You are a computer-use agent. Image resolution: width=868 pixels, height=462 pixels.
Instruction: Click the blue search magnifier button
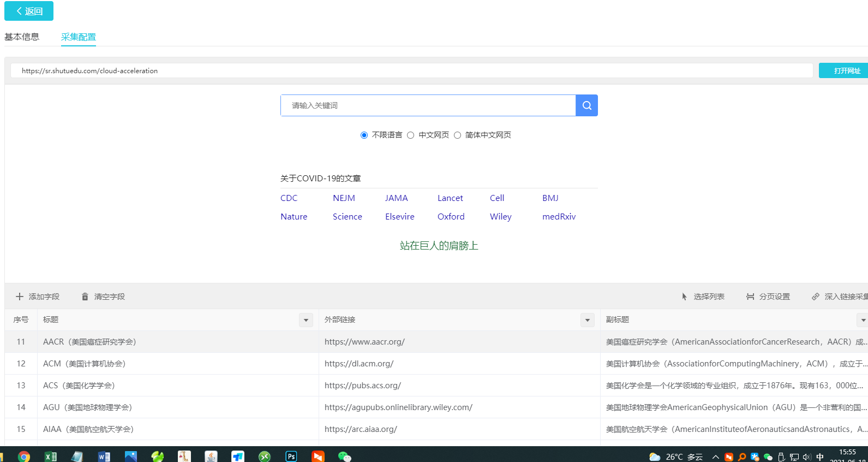[586, 105]
